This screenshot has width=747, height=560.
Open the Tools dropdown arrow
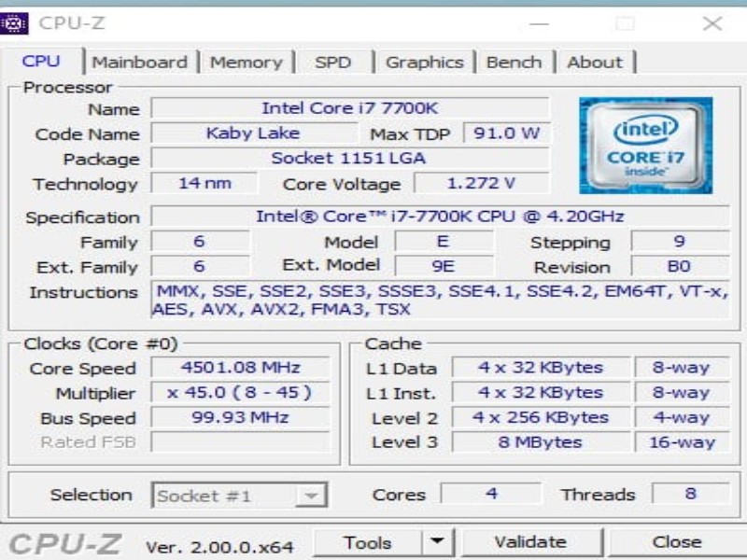tap(437, 542)
